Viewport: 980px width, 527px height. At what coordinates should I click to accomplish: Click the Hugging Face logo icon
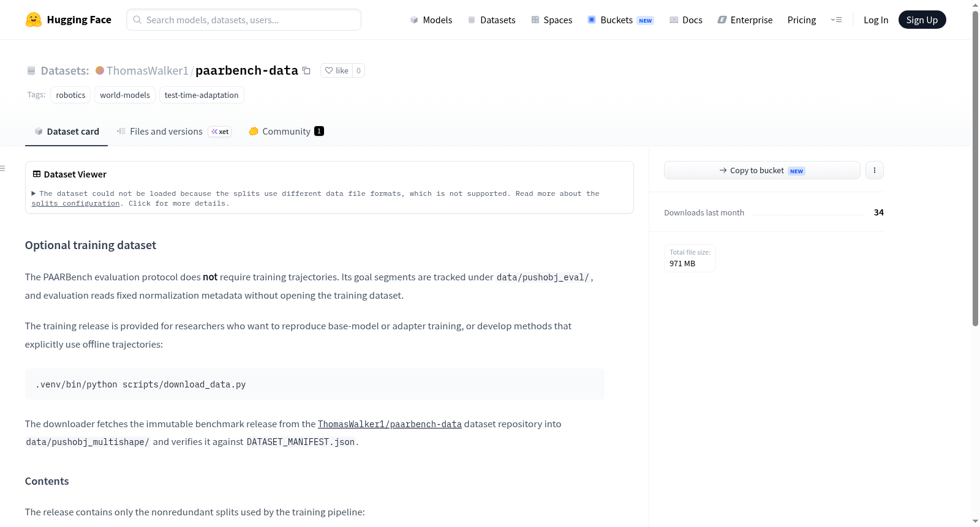coord(34,20)
